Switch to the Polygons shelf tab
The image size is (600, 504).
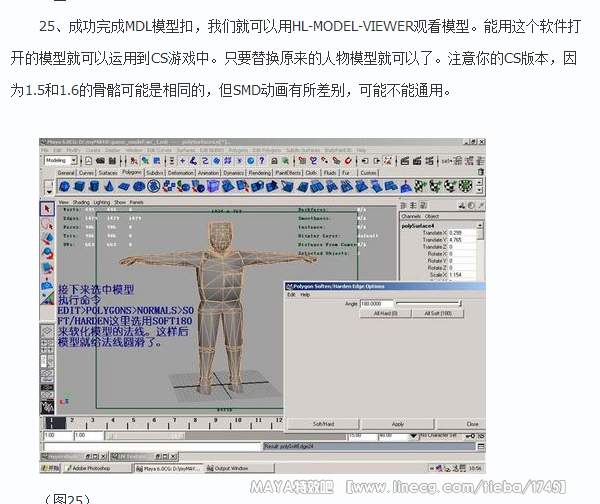click(x=132, y=173)
